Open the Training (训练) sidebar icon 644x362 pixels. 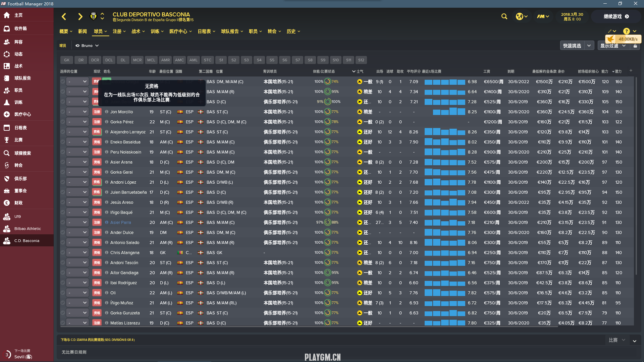(x=7, y=102)
